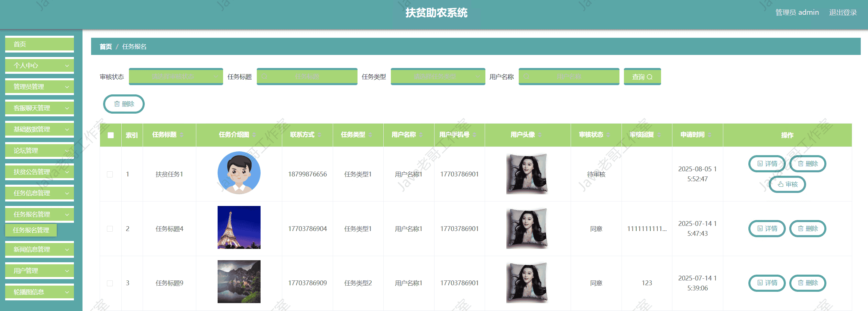Click the 审核回复 cell showing 1111111111...
The width and height of the screenshot is (868, 311).
coord(647,229)
